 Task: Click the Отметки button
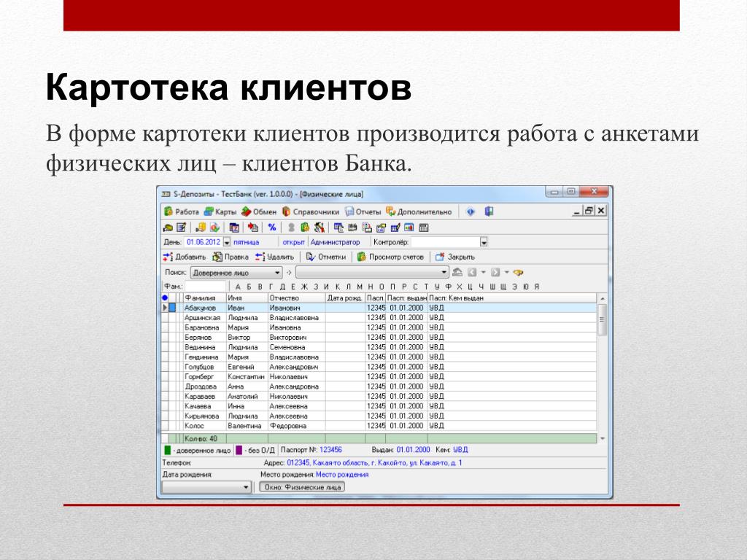pyautogui.click(x=326, y=257)
